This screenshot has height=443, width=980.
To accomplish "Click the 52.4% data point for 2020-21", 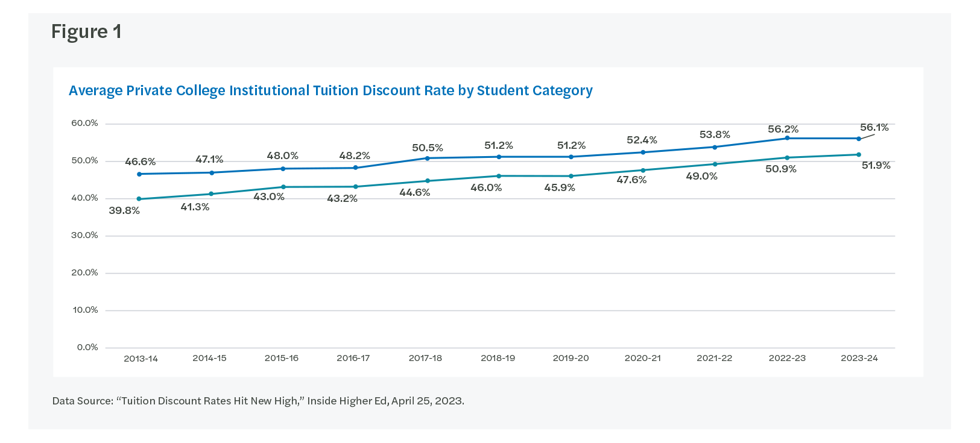I will click(643, 152).
